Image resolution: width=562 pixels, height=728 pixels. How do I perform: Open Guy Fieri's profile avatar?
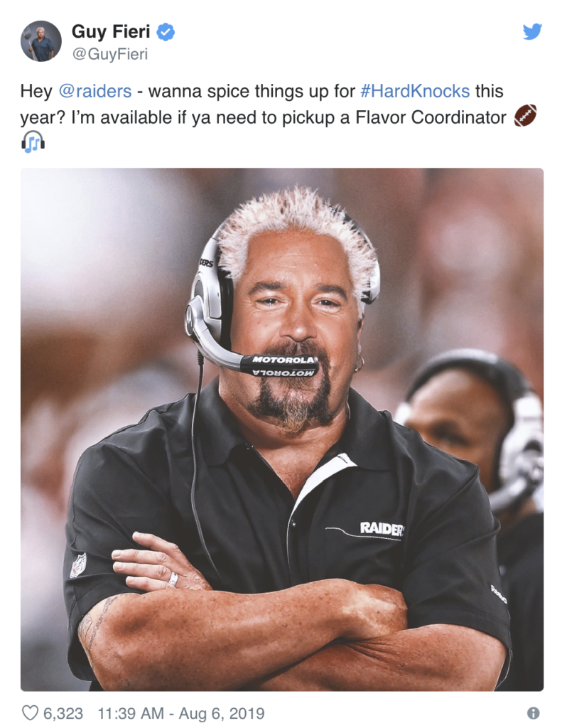(x=40, y=41)
